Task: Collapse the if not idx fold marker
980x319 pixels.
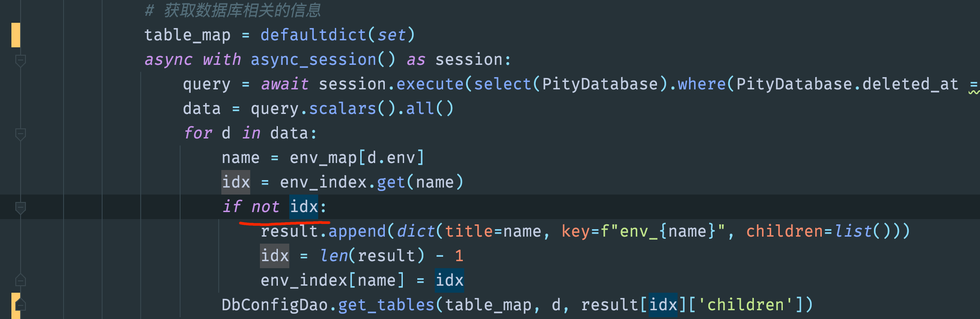Action: click(x=20, y=208)
